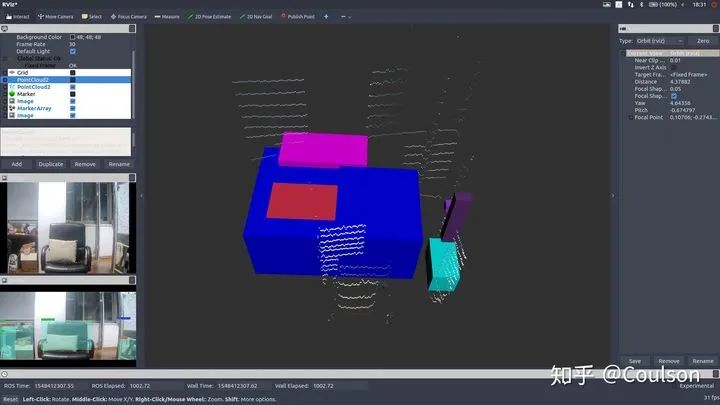Choose the Select tool in toolbar

point(92,17)
